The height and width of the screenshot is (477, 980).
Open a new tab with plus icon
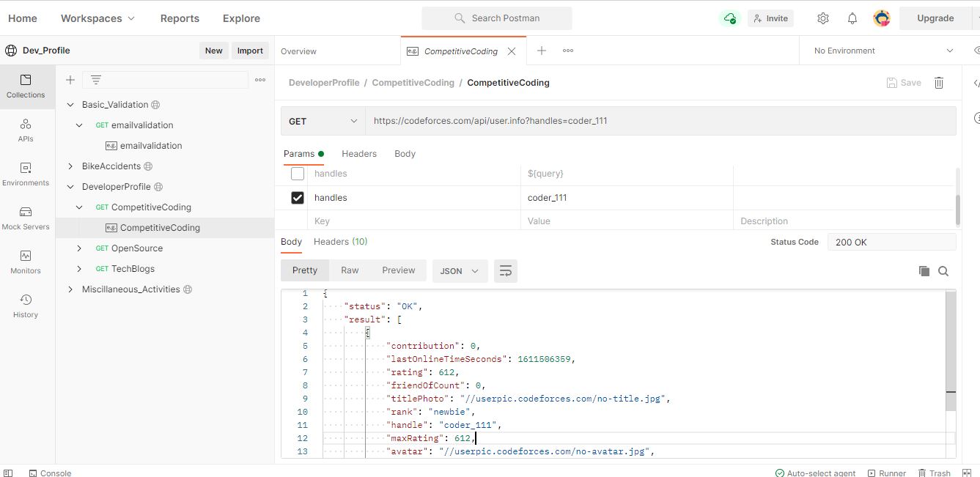point(542,51)
